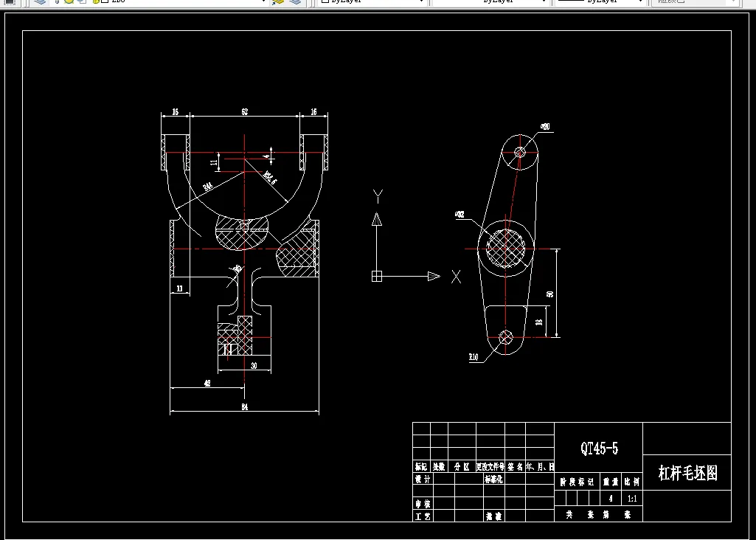Click the 工艺 label cell
This screenshot has width=756, height=540.
click(423, 516)
